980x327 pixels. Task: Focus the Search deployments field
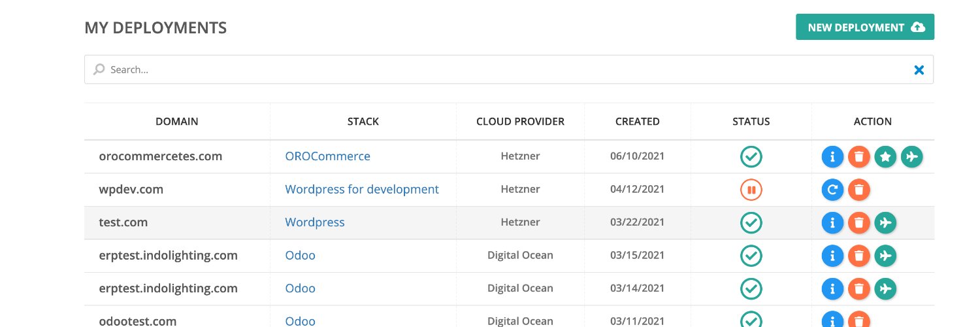509,69
